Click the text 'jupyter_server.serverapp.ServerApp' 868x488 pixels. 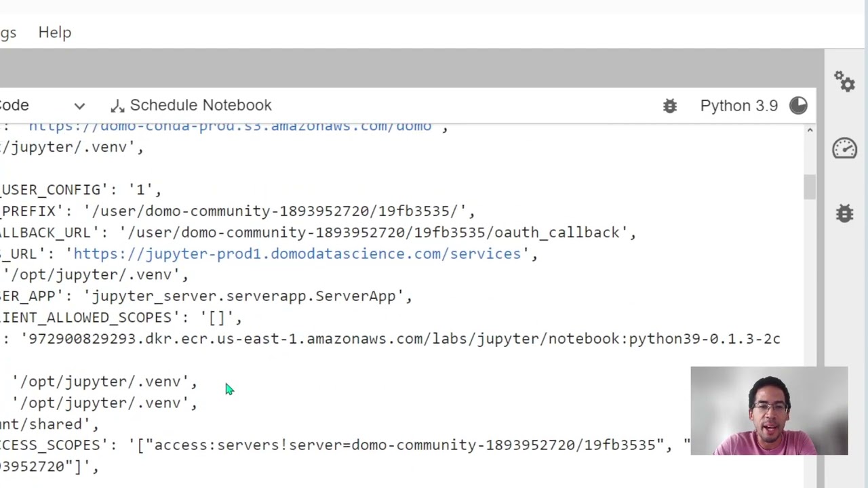(243, 296)
